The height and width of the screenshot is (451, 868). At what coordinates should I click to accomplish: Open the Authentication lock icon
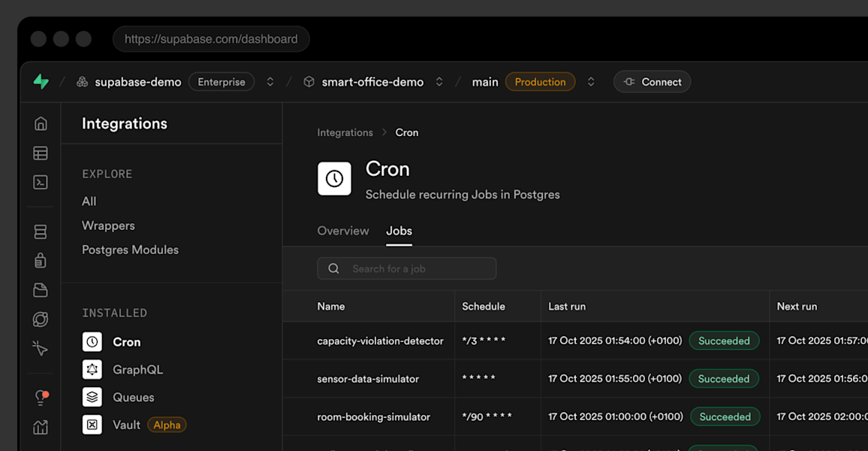click(41, 261)
